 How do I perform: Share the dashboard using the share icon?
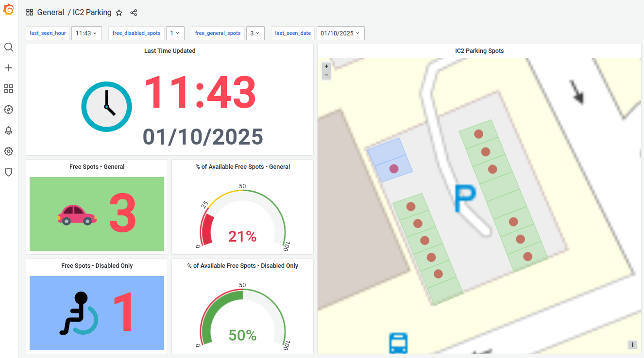click(134, 13)
